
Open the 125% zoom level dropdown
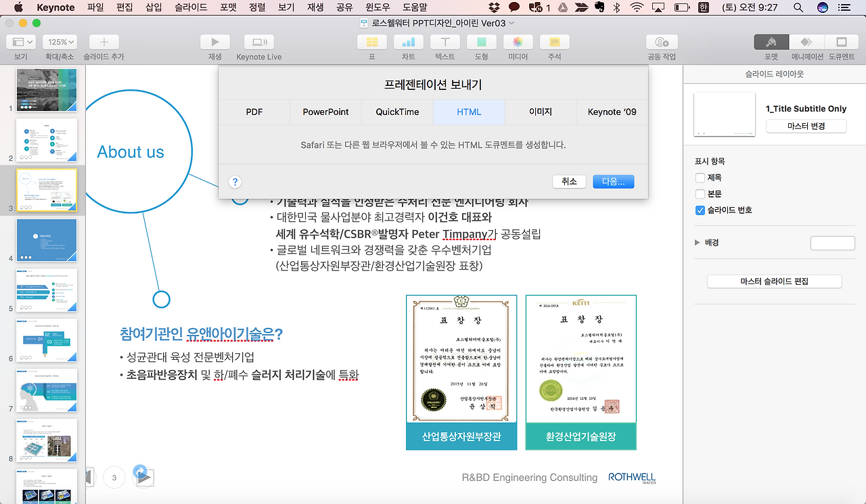click(x=60, y=41)
